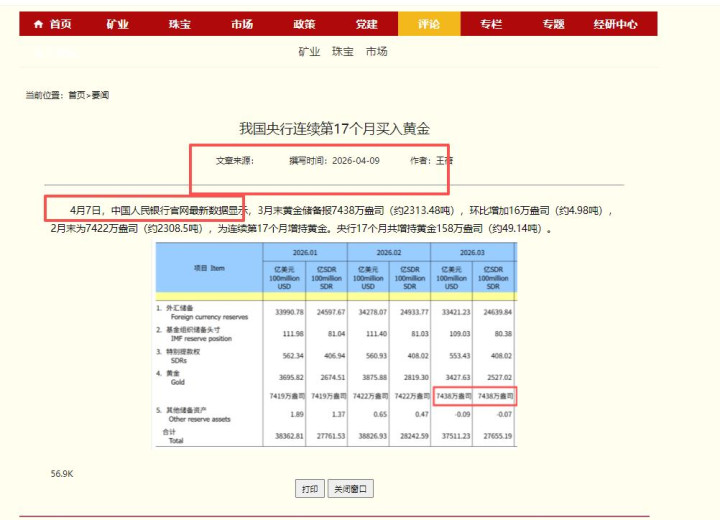Click 矿业 in the white sub-navigation row

pyautogui.click(x=309, y=51)
